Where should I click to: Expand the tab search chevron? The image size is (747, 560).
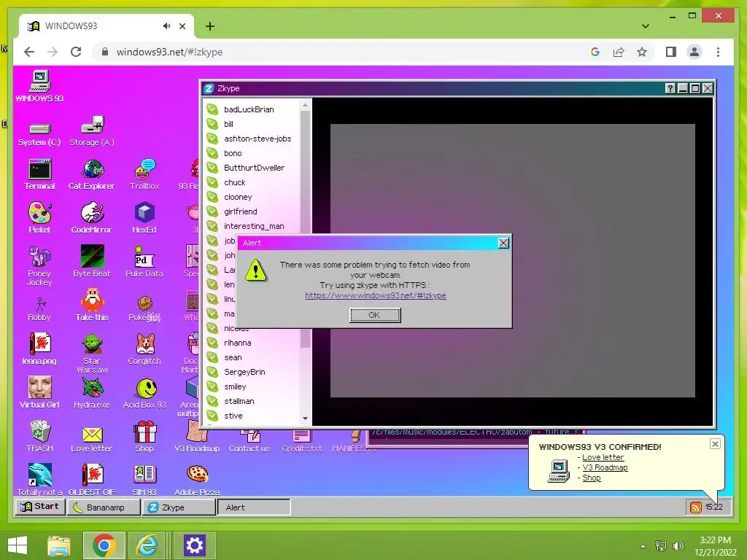tap(645, 26)
